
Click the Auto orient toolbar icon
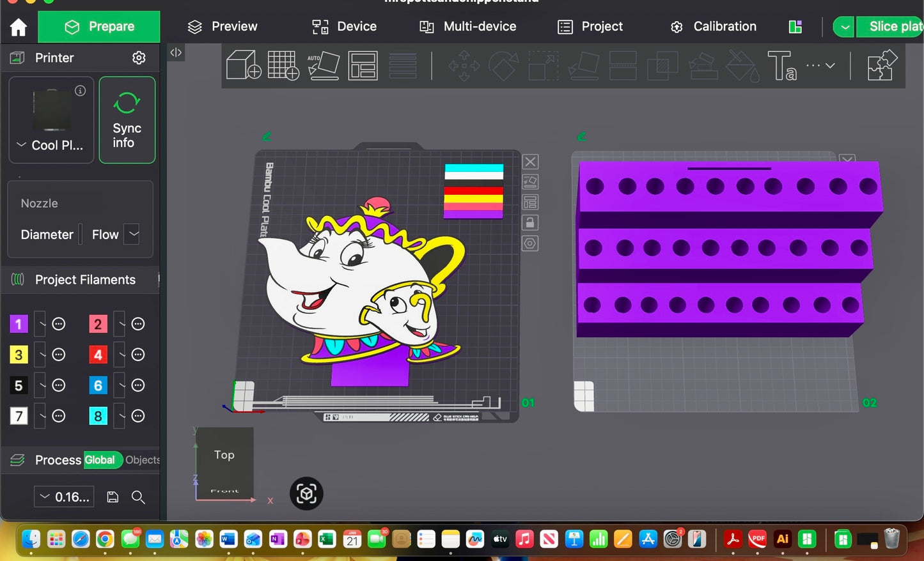point(324,65)
